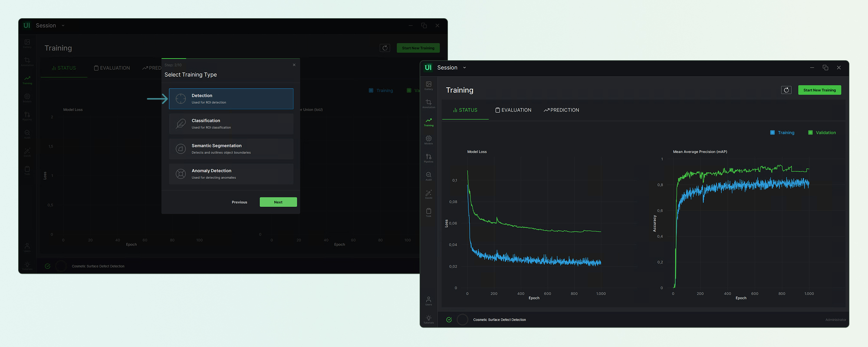Switch to PREDICTION tab in right window

pos(561,110)
